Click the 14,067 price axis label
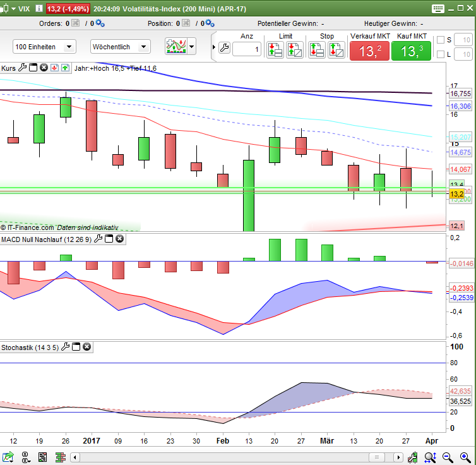476x465 pixels. pyautogui.click(x=460, y=169)
